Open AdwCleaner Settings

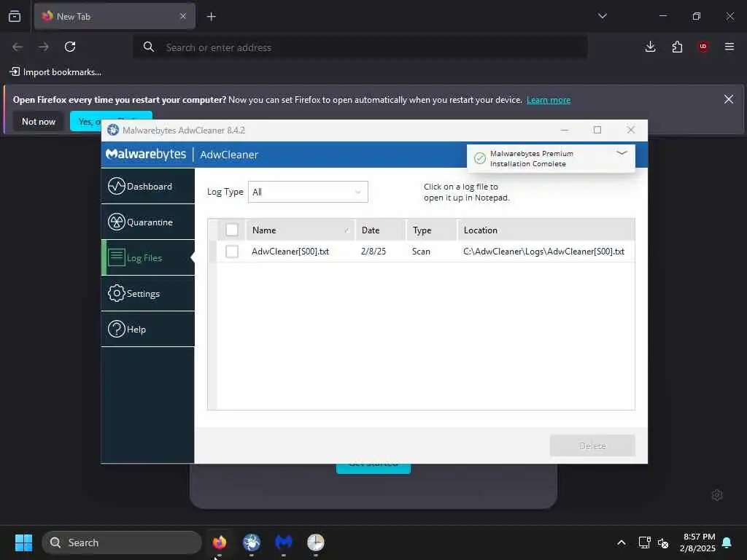147,293
